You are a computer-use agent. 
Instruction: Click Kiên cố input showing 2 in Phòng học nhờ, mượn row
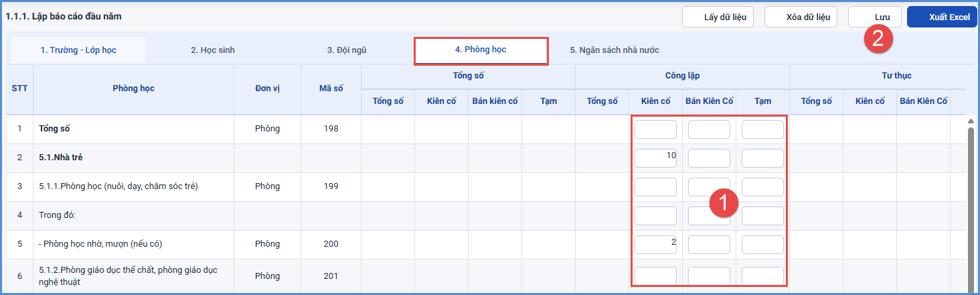(655, 245)
